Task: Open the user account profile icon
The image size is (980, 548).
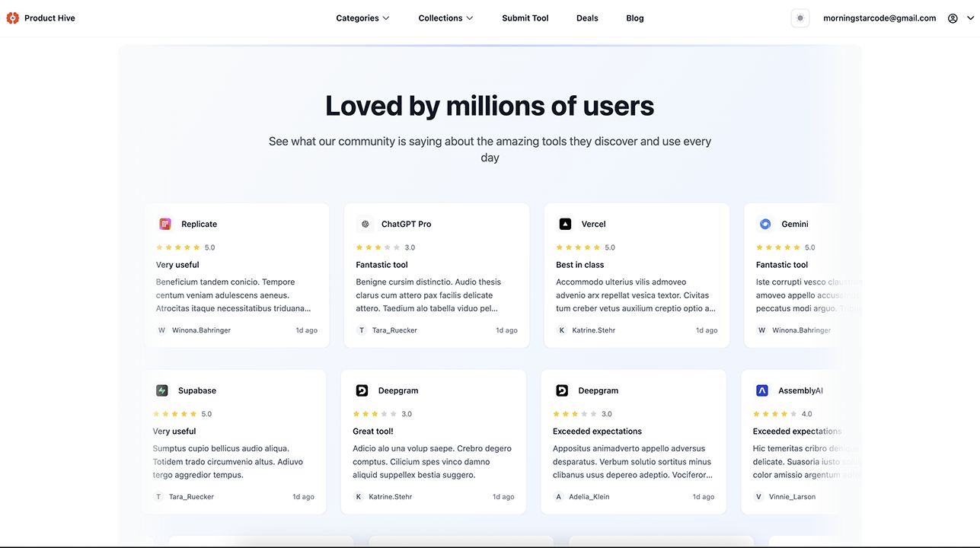Action: click(953, 18)
